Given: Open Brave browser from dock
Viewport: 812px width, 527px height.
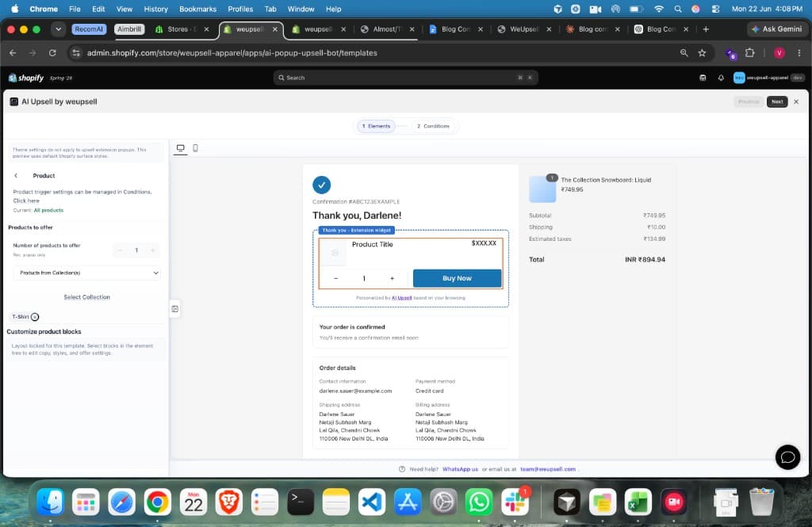Looking at the screenshot, I should [229, 502].
